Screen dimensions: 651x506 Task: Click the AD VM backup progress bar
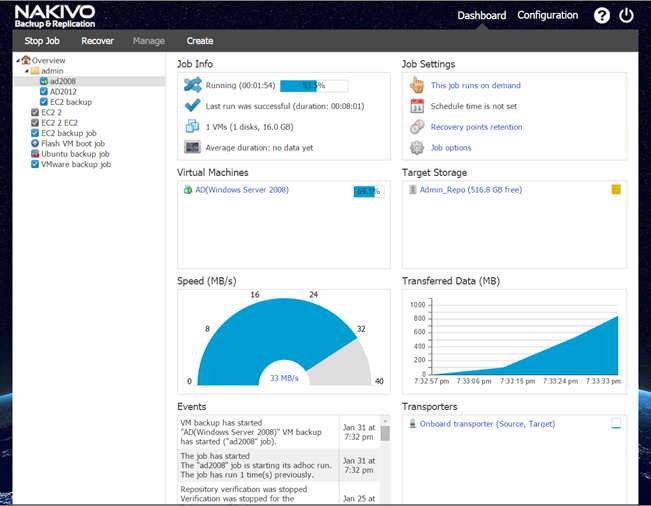tap(369, 191)
